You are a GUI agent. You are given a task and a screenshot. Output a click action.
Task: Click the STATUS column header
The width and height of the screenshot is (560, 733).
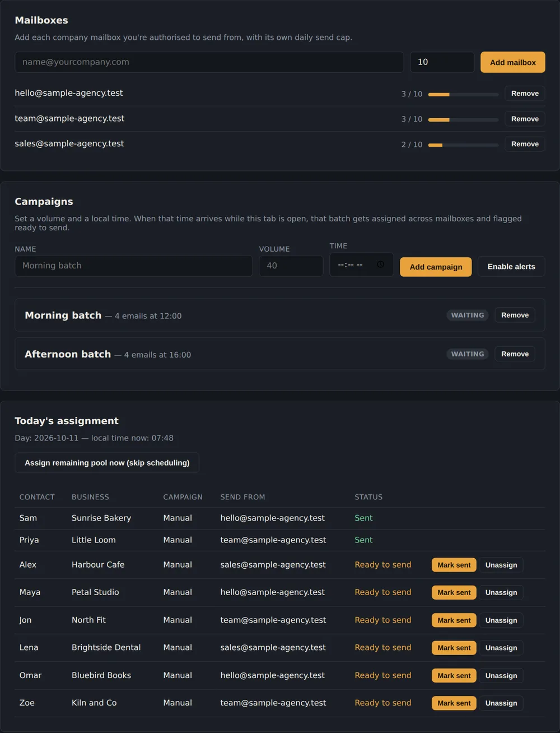pos(368,497)
